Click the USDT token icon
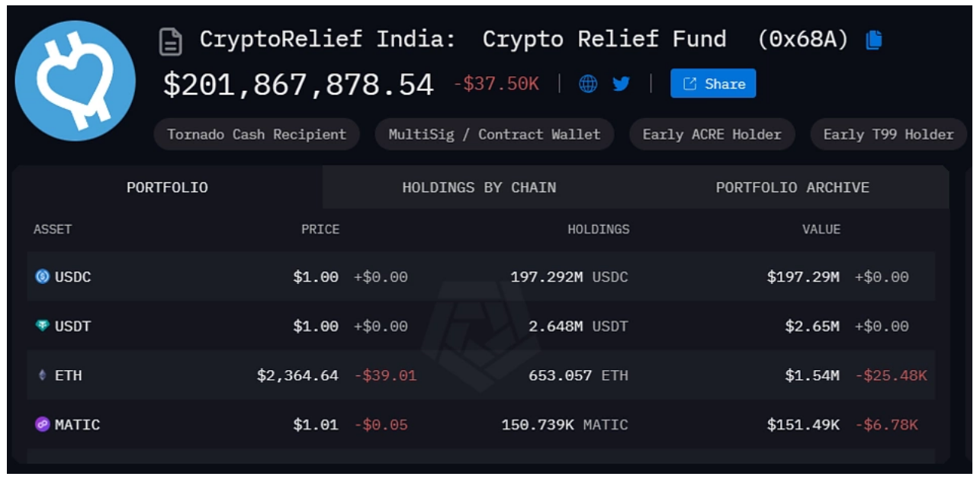The width and height of the screenshot is (980, 483). [43, 326]
